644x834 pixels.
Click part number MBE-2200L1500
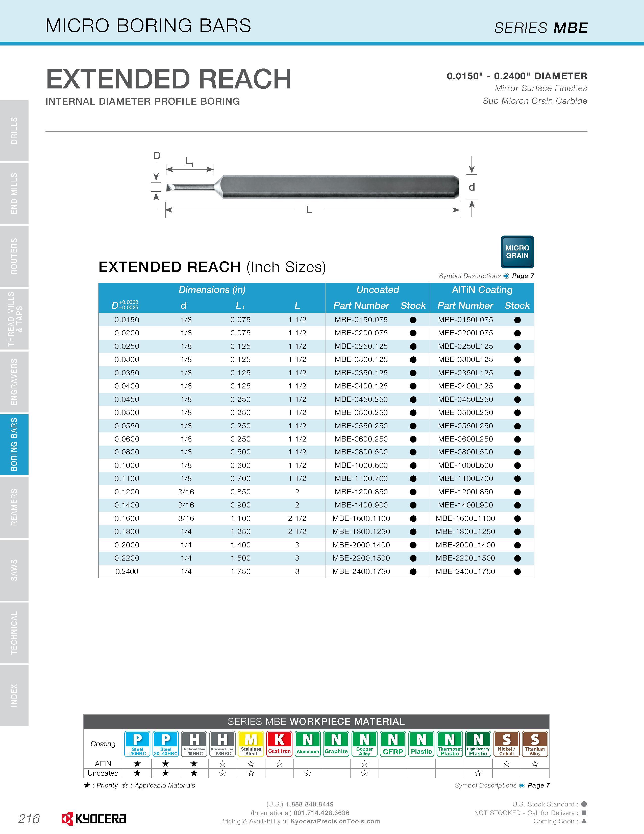tap(465, 558)
